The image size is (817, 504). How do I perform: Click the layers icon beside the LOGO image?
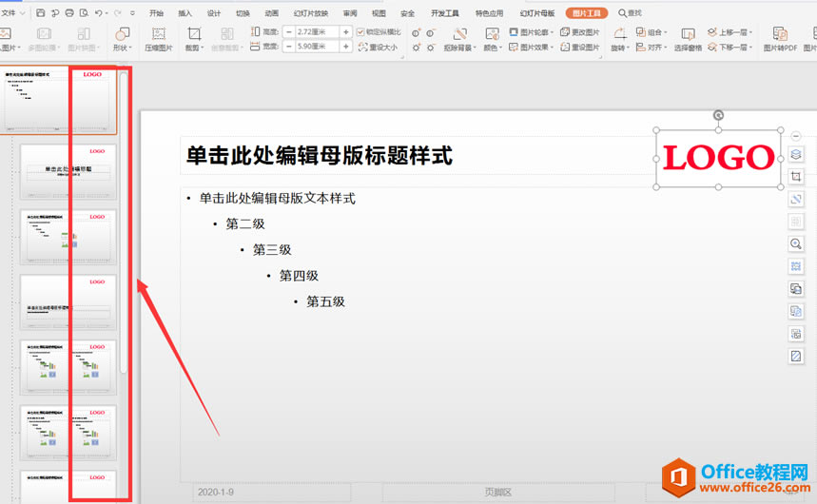coord(796,154)
